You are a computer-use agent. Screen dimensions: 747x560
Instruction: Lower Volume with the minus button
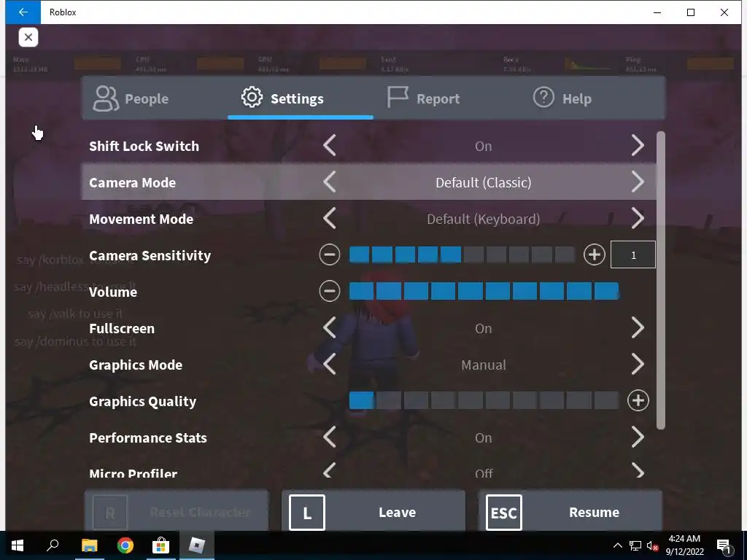coord(330,291)
